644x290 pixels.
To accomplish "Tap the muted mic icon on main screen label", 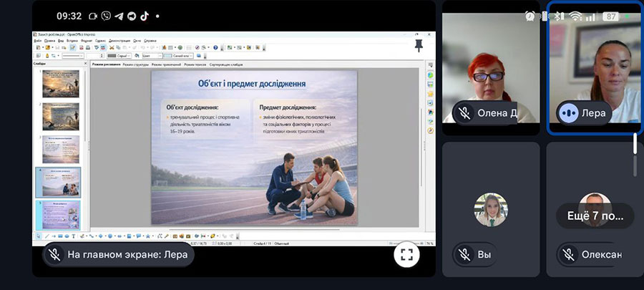I will 54,254.
